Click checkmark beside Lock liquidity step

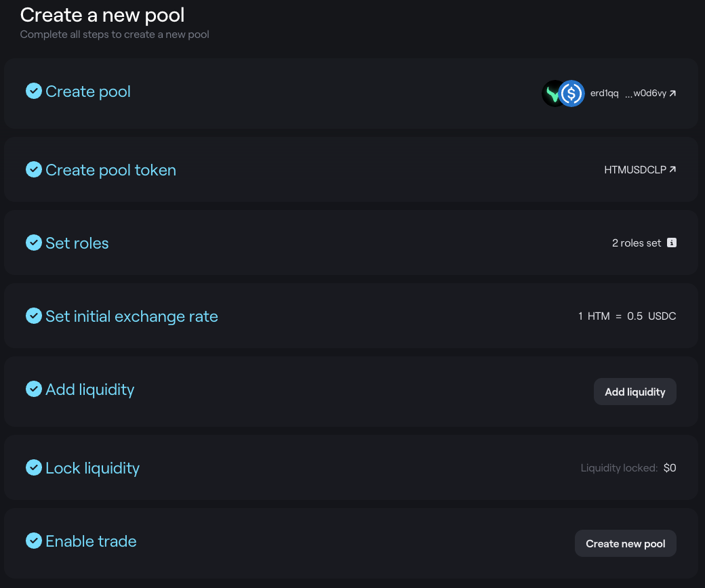(x=34, y=467)
